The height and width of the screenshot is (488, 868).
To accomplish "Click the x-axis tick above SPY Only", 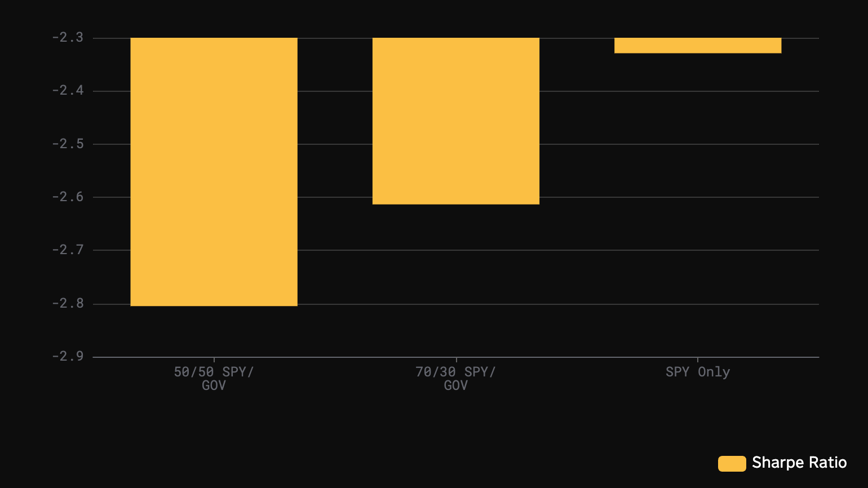I will pos(697,360).
